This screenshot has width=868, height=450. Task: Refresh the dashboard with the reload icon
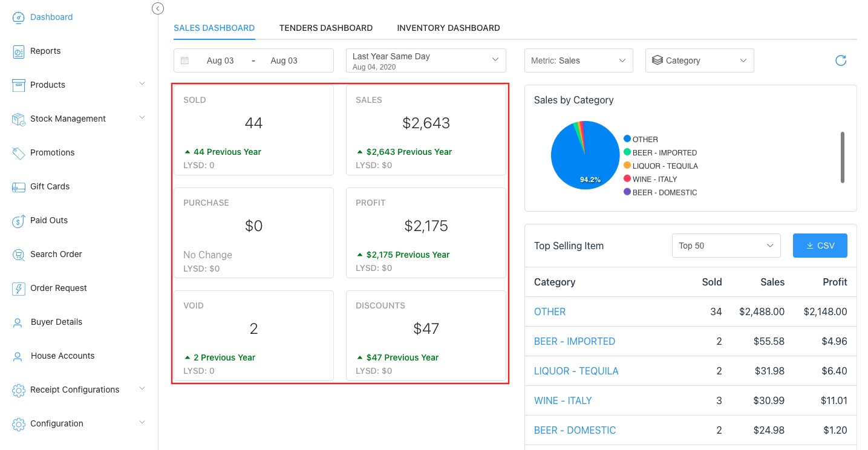click(x=840, y=60)
